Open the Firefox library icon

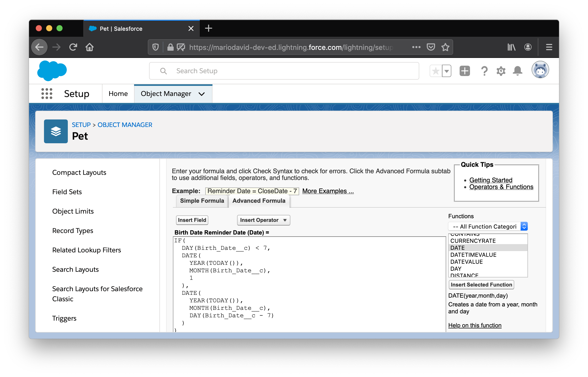pos(511,47)
